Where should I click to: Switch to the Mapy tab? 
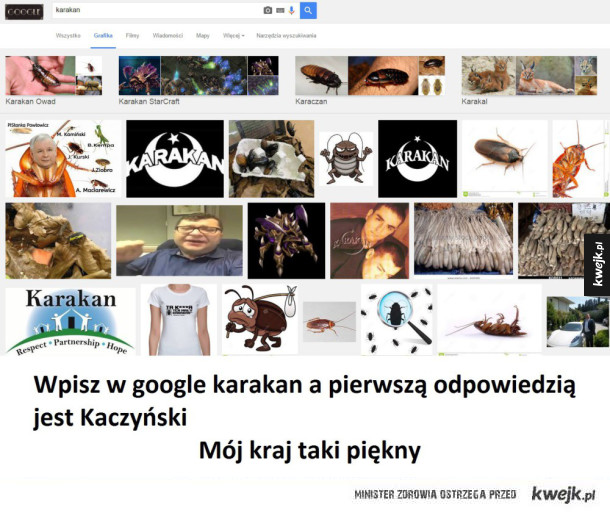[203, 35]
